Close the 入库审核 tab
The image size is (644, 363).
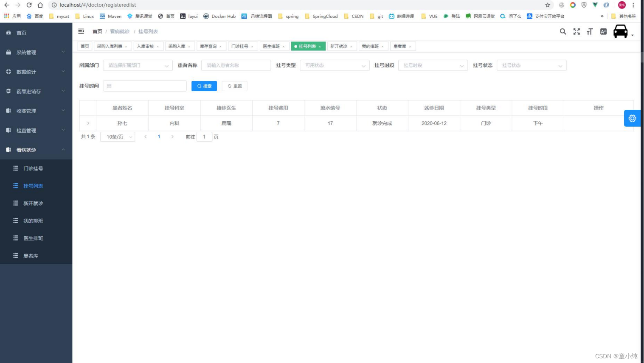(x=158, y=47)
